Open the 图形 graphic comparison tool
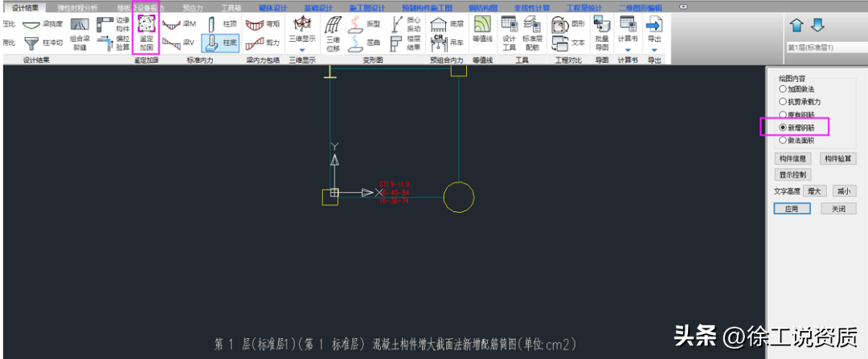 pos(568,24)
